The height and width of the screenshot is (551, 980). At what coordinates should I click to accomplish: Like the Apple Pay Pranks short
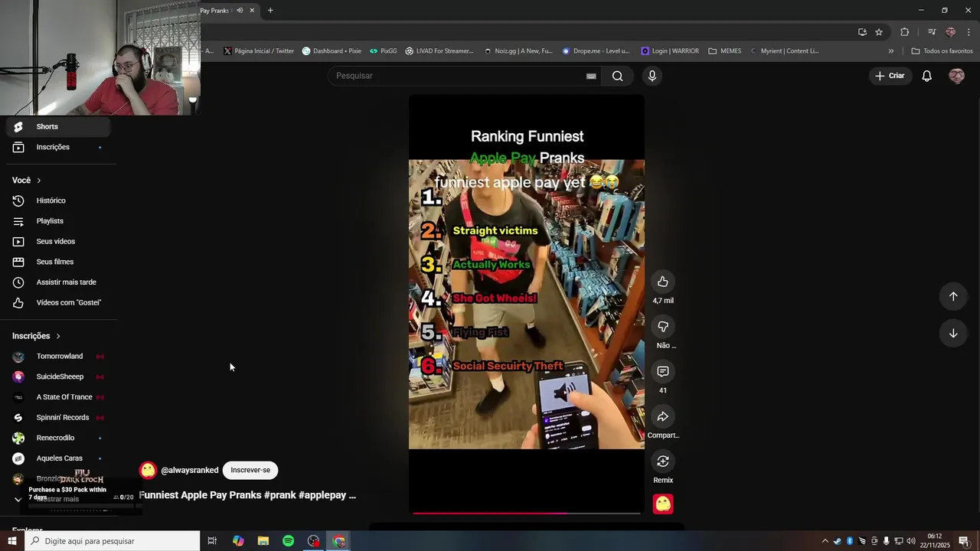tap(663, 282)
